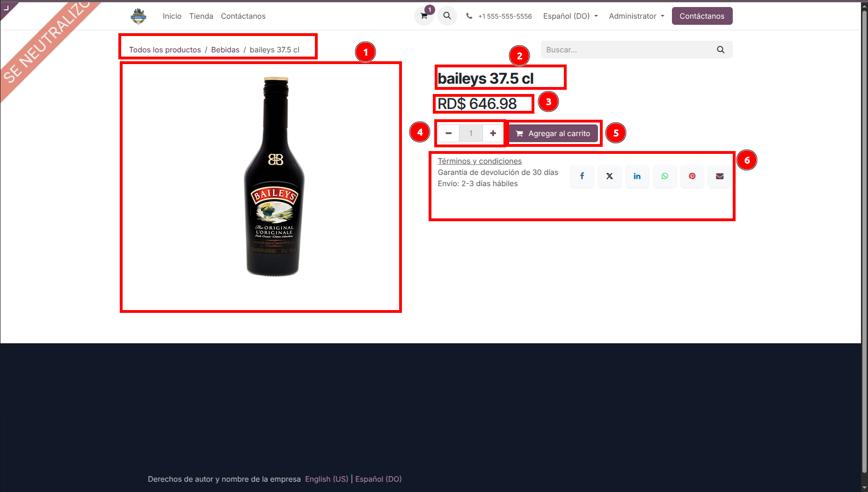Share product via WhatsApp
This screenshot has height=492, width=868.
[x=664, y=176]
